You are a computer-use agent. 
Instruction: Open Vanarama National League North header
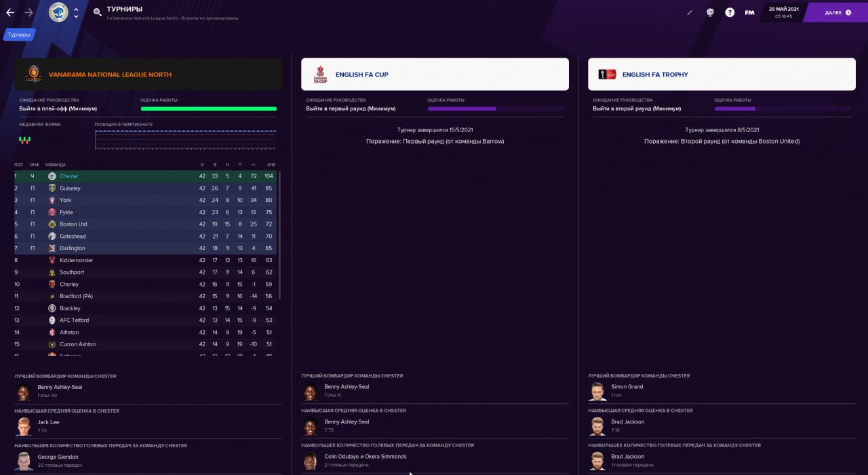click(x=148, y=74)
